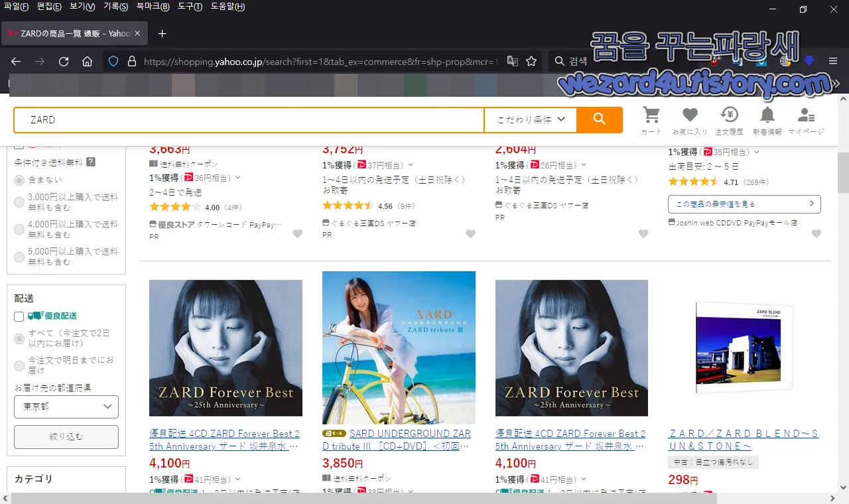Image resolution: width=849 pixels, height=504 pixels.
Task: Open the ZARD BLEND album thumbnail
Action: coord(744,347)
